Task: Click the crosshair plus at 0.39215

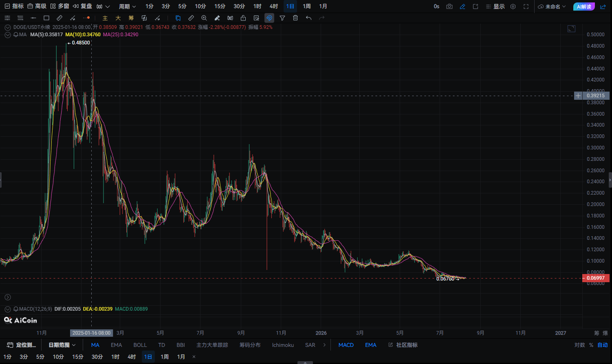Action: point(578,96)
